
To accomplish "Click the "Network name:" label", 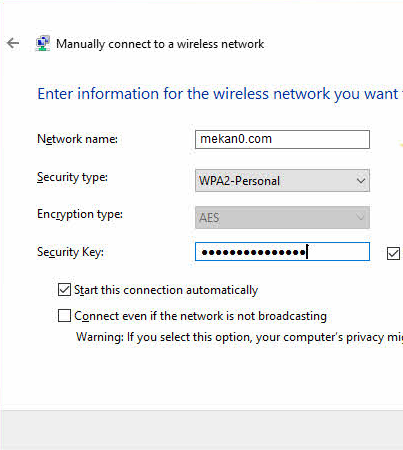I will pos(77,139).
